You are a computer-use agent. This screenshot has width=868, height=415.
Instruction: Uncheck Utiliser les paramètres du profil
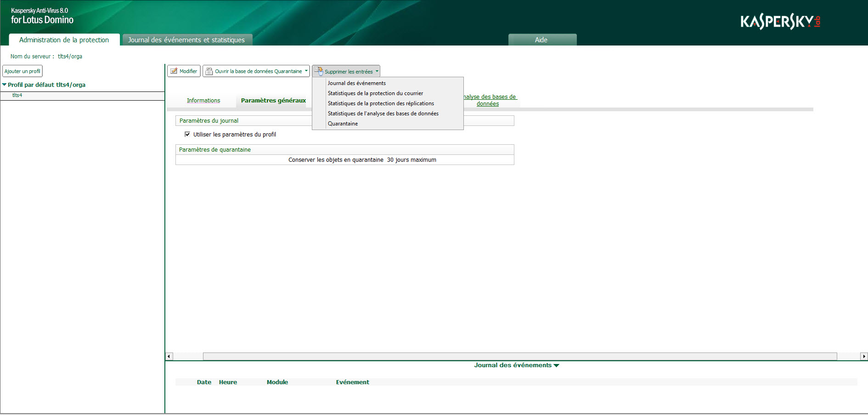[187, 134]
